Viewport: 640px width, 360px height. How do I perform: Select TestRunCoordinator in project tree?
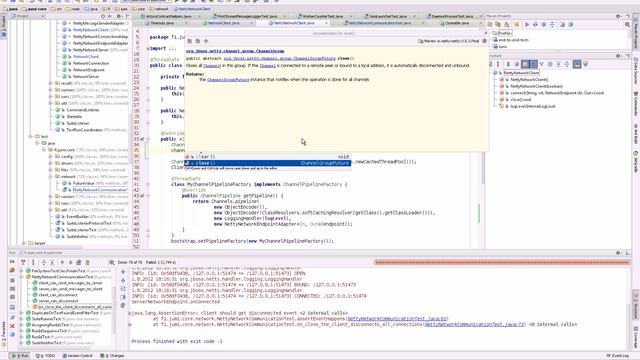click(x=84, y=130)
